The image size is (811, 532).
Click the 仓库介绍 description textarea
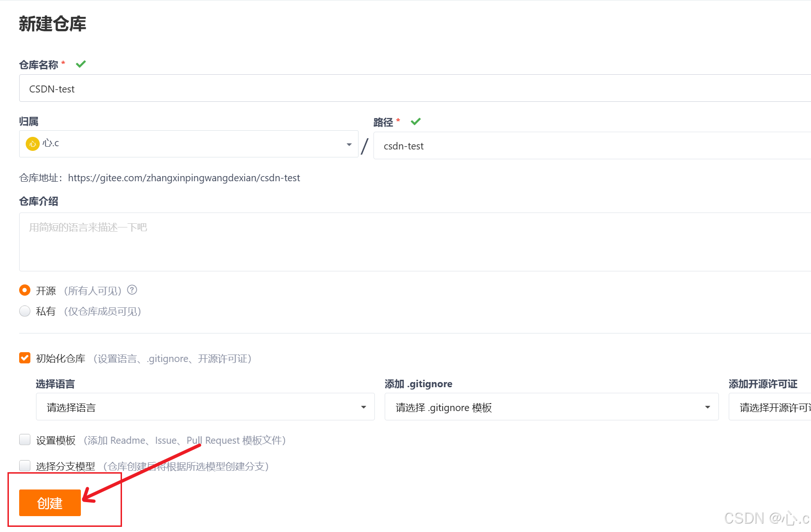click(x=415, y=242)
